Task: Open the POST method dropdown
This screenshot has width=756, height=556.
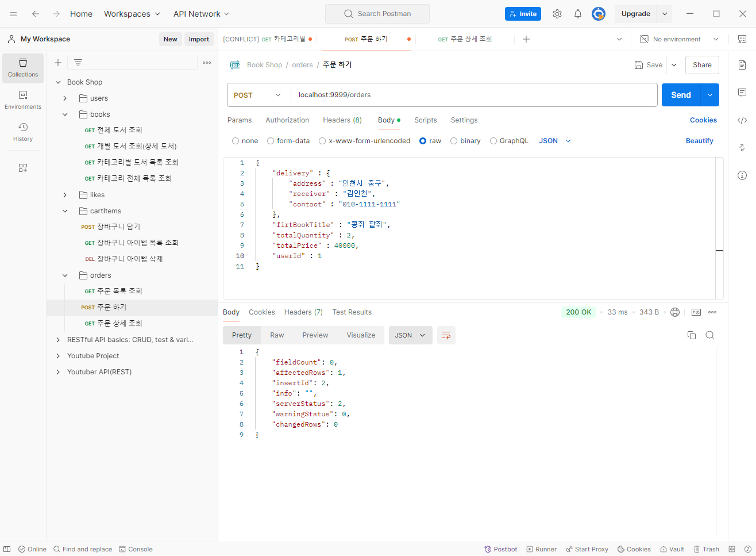Action: coord(259,95)
